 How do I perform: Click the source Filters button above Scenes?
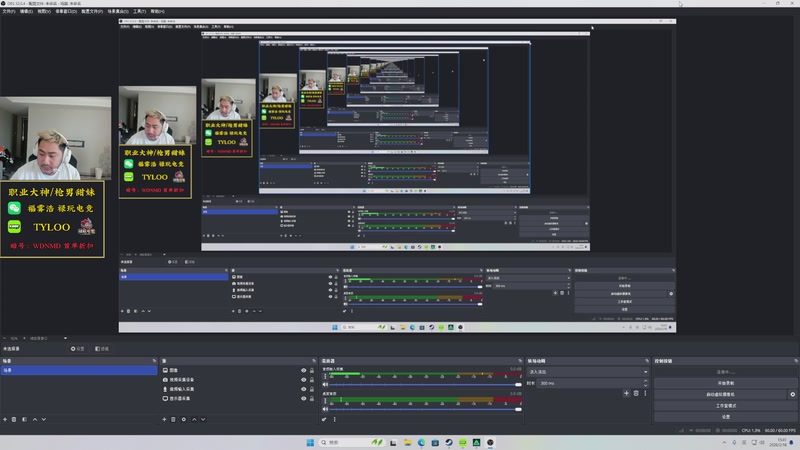point(102,349)
